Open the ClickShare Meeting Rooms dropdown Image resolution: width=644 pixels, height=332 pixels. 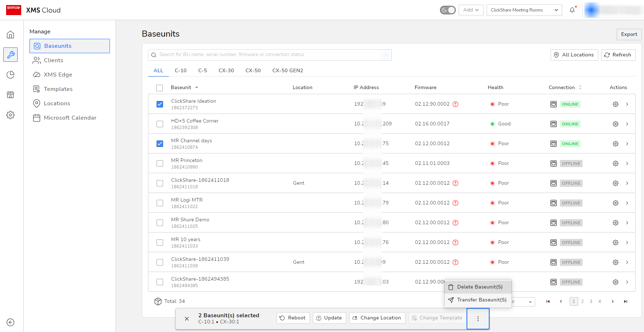[x=524, y=10]
